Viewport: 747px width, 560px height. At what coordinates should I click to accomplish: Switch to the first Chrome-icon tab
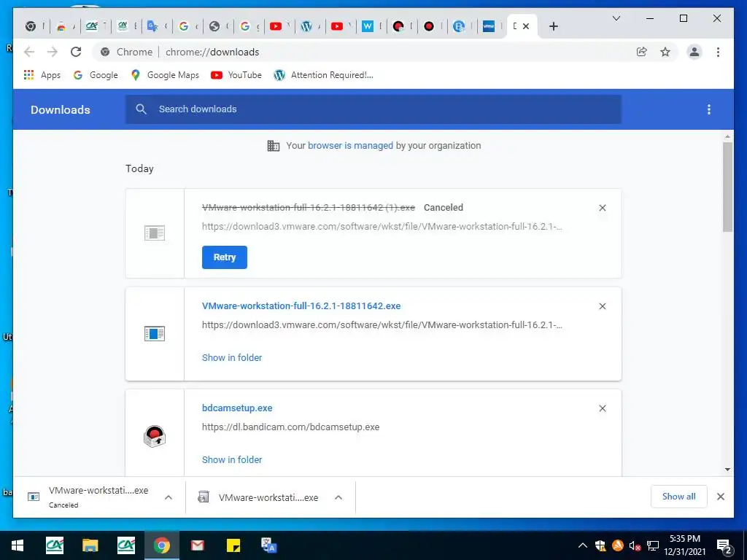(x=34, y=26)
